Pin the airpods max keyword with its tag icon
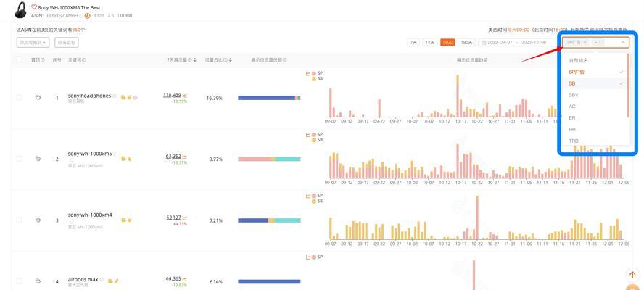The height and width of the screenshot is (290, 644). tap(38, 281)
